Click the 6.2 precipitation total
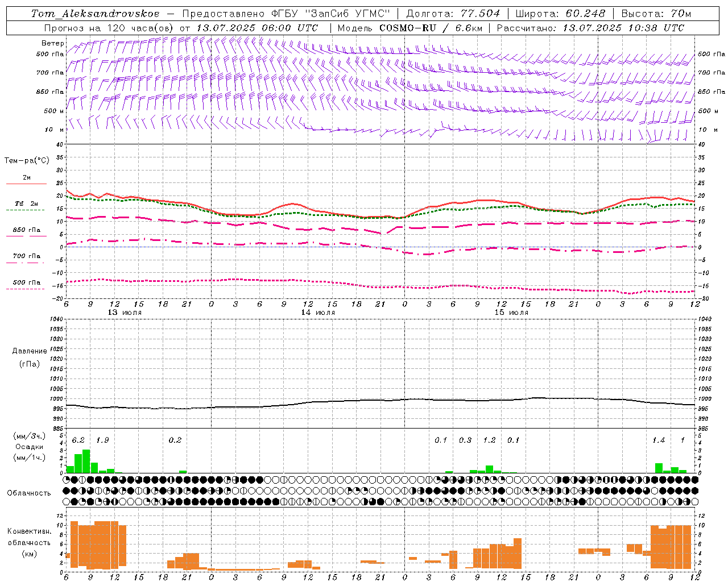 [78, 440]
